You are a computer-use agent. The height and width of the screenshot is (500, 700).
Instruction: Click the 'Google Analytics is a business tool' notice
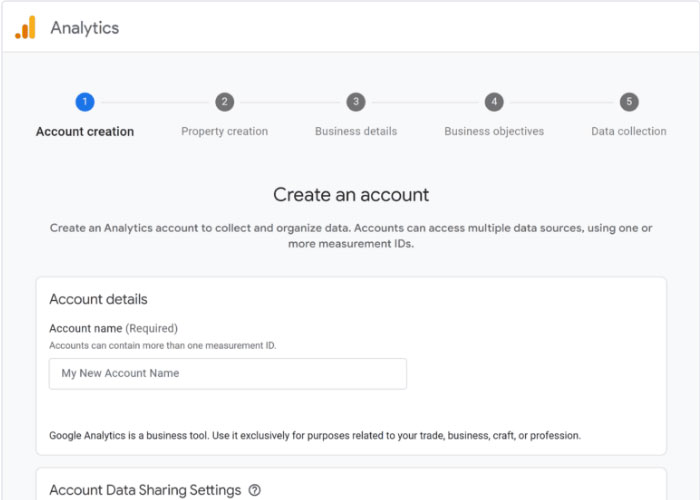[315, 435]
